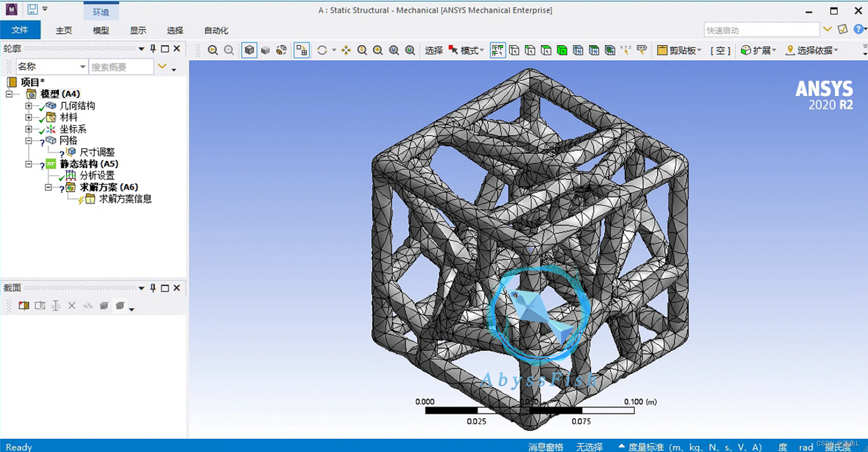Toggle the shaded exterior with edges display
The width and height of the screenshot is (868, 452).
(x=249, y=50)
